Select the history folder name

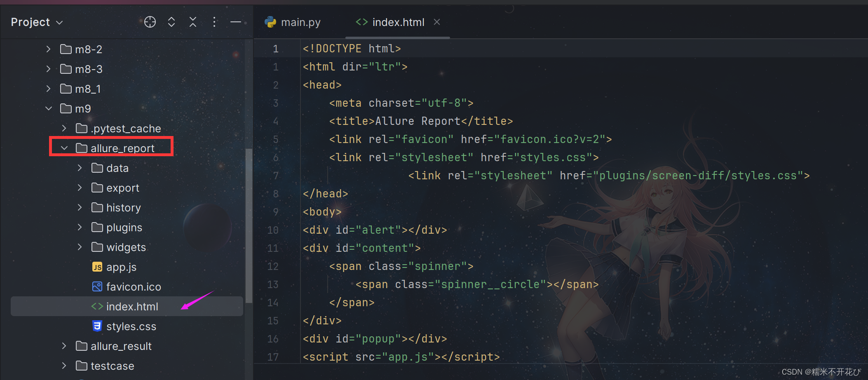[124, 208]
